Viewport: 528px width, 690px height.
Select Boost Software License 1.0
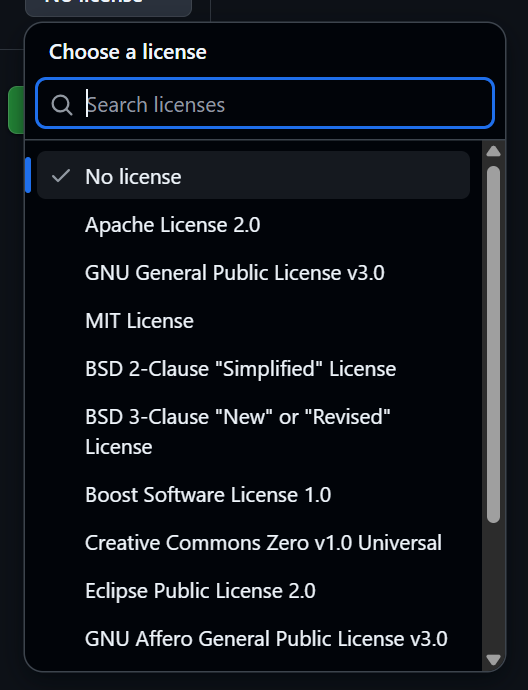pyautogui.click(x=253, y=495)
